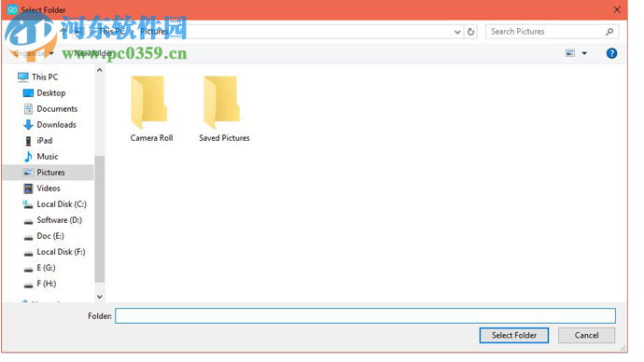Select the Documents label in tree
This screenshot has width=644, height=362.
tap(57, 109)
